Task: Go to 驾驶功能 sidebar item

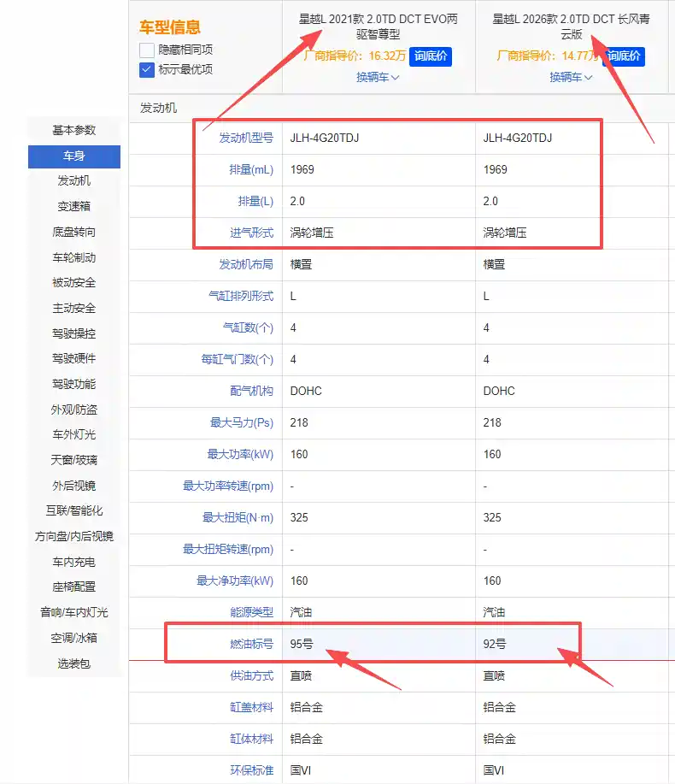Action: pos(74,385)
